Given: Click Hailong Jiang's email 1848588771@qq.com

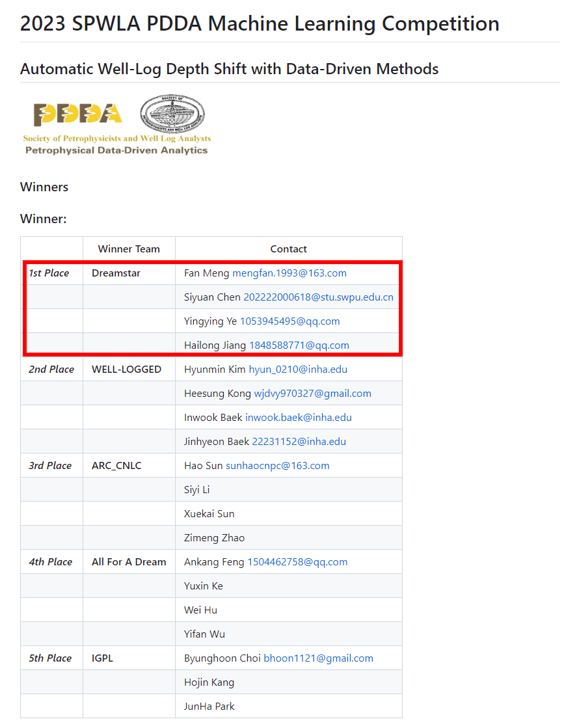Looking at the screenshot, I should (299, 345).
